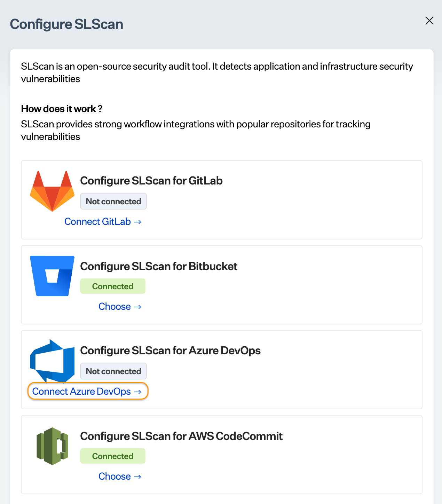Click the Azure DevOps logo

tap(52, 361)
